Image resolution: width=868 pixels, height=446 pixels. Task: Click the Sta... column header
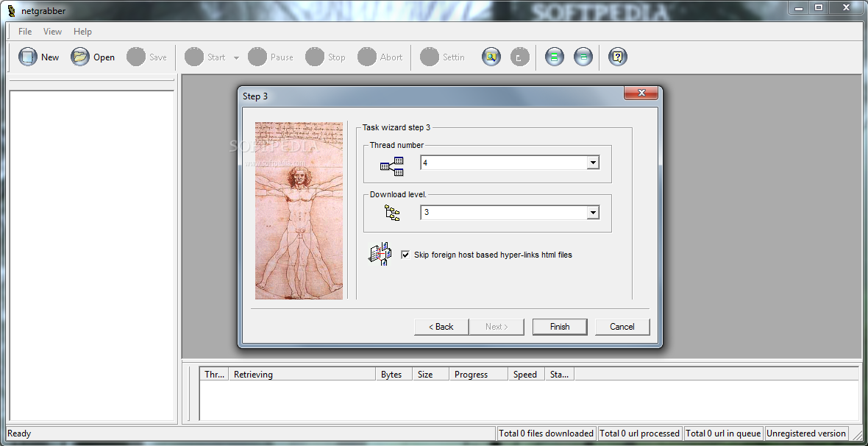559,375
